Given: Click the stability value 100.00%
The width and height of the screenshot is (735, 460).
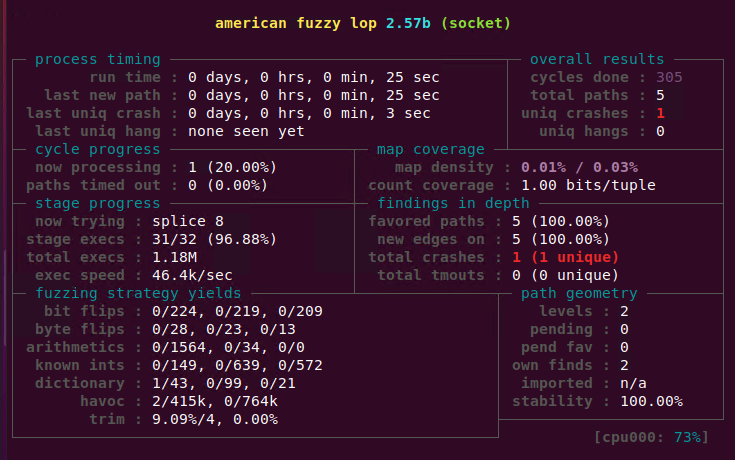Looking at the screenshot, I should (x=651, y=401).
